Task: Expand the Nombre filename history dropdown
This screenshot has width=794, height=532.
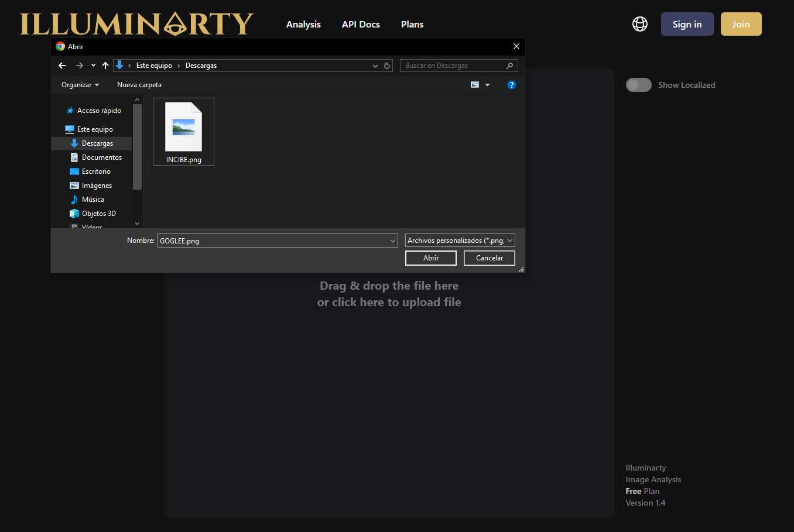Action: coord(392,241)
